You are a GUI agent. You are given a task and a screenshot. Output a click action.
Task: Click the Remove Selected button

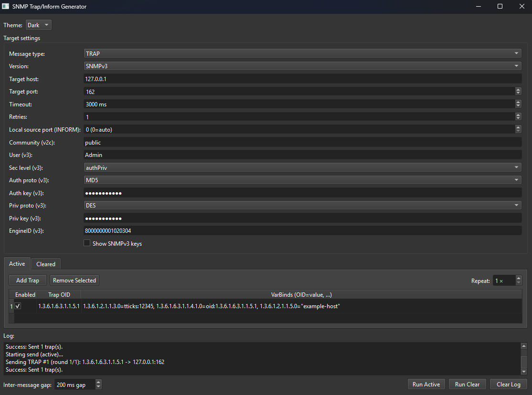pyautogui.click(x=74, y=280)
